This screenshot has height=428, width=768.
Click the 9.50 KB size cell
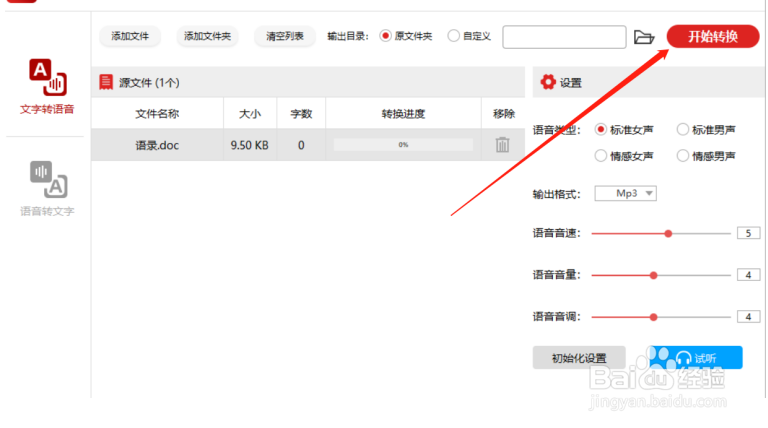tap(250, 145)
